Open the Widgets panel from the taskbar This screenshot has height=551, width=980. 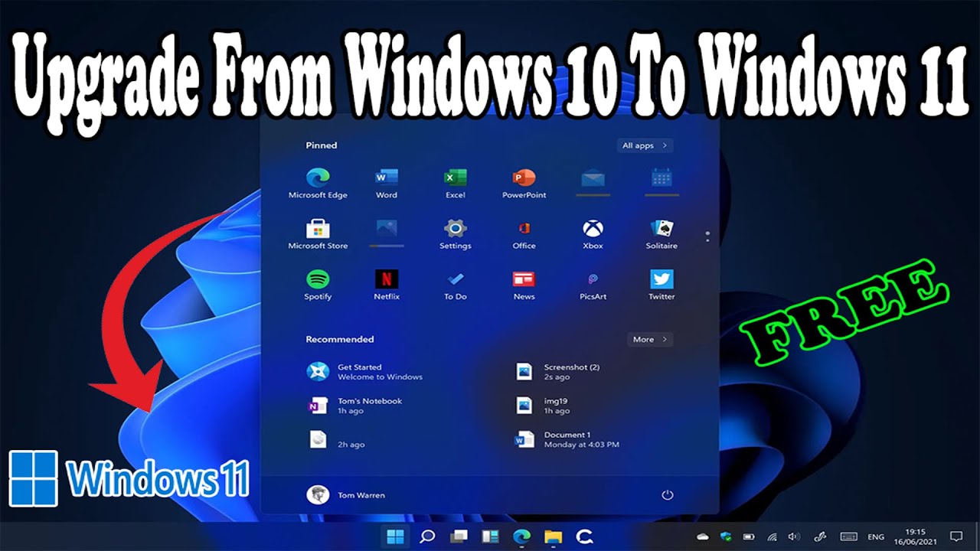pos(490,536)
